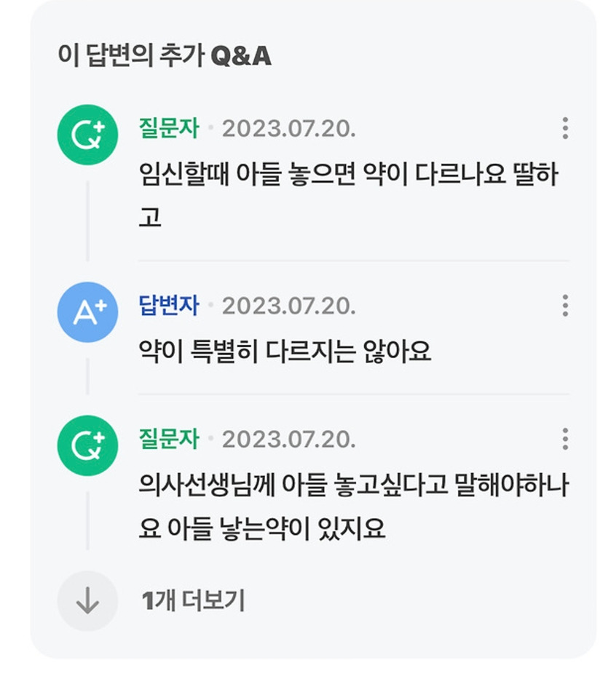Click the heading 이 답변의 추가 Q&A
Screen dimensions: 616x679
coord(165,56)
